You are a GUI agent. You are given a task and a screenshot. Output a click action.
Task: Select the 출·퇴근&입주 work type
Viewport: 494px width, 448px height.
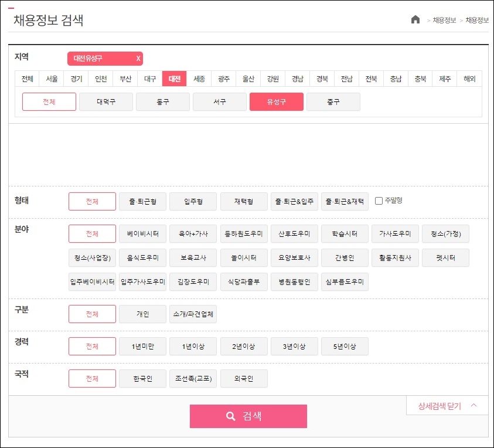point(294,202)
